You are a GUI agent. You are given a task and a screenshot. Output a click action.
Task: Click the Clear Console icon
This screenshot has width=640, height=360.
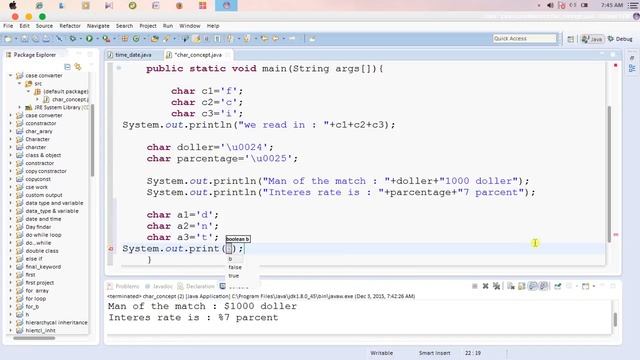[x=511, y=286]
